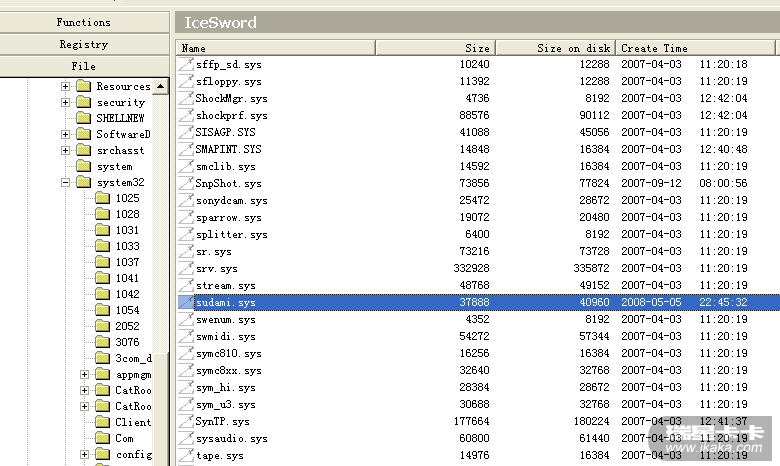Sort files by Name column
Viewport: 780px width, 466px height.
pos(276,48)
